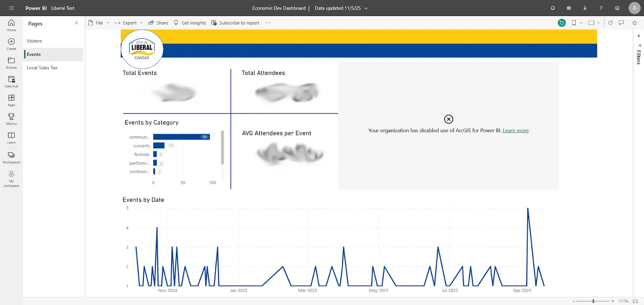Screen dimensions: 644x305
Task: Open the Learn more ArcGIS link
Action: (516, 131)
